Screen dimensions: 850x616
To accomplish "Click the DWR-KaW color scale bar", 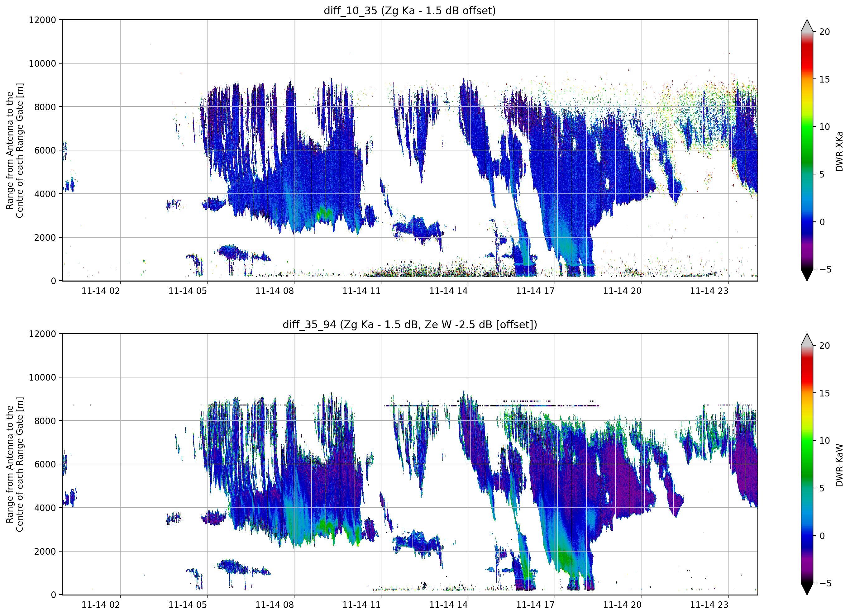I will (807, 464).
